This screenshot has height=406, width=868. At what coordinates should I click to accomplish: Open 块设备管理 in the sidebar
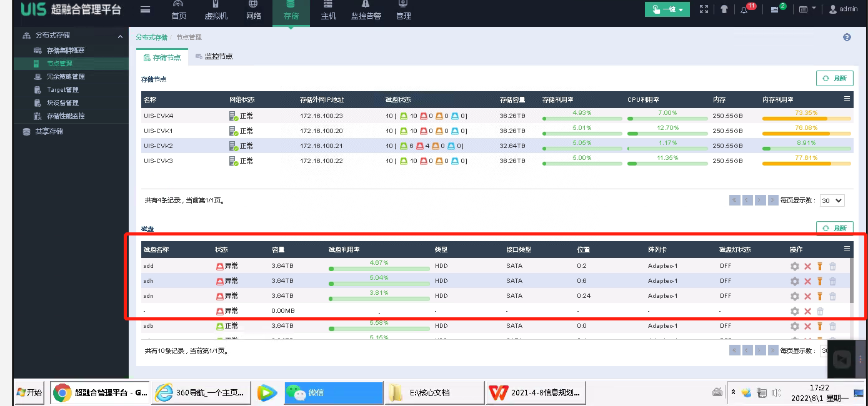coord(62,103)
